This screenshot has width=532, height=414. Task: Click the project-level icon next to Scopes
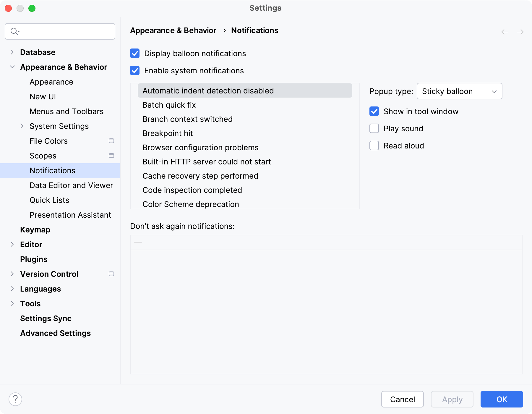(111, 156)
